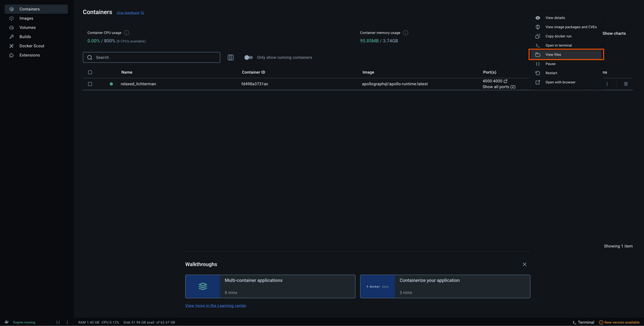Toggle Only show running containers switch

248,58
